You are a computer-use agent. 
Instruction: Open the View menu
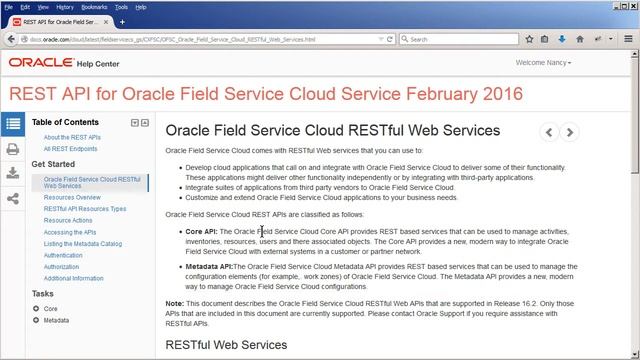tap(43, 7)
